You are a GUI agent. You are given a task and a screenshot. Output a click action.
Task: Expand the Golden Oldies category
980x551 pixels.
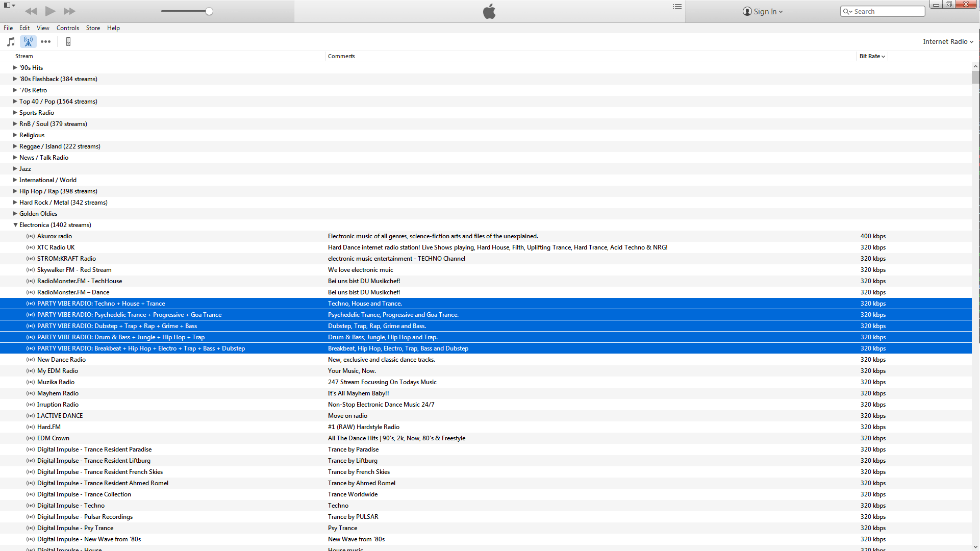pyautogui.click(x=15, y=213)
